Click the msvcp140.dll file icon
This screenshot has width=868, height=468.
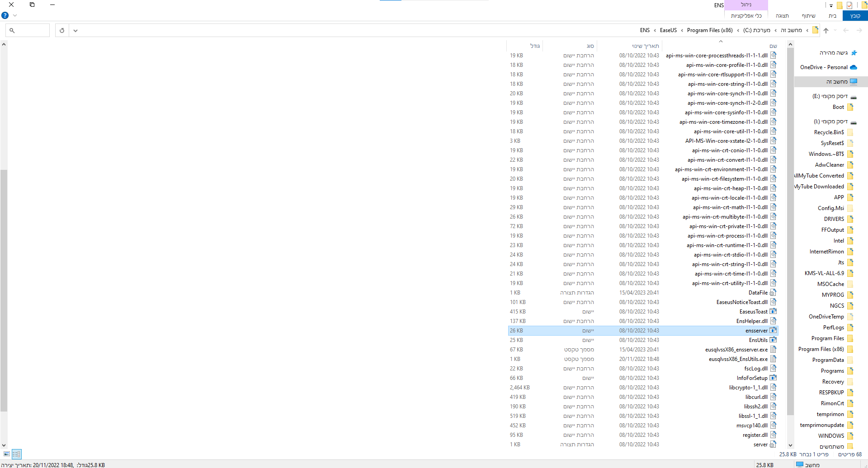(x=773, y=426)
